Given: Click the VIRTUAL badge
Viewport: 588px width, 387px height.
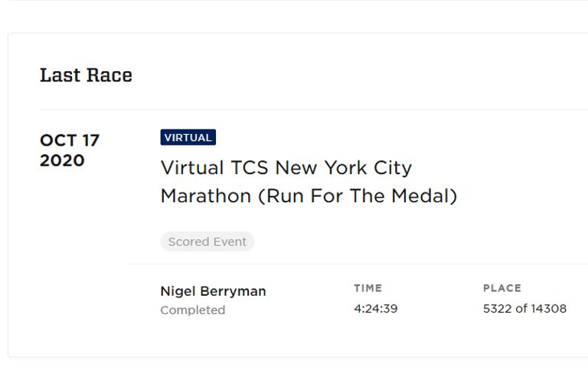Looking at the screenshot, I should (x=188, y=138).
